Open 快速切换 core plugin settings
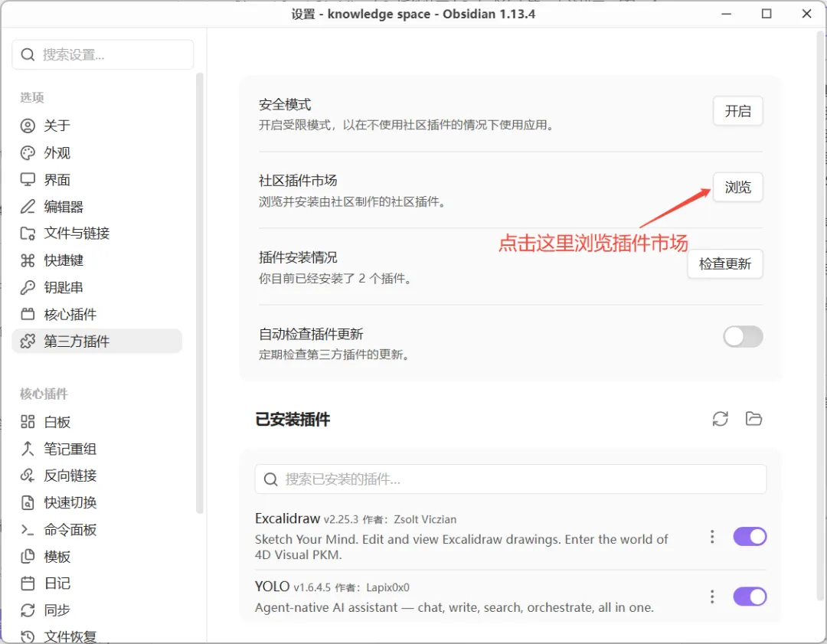The image size is (827, 644). pyautogui.click(x=96, y=502)
